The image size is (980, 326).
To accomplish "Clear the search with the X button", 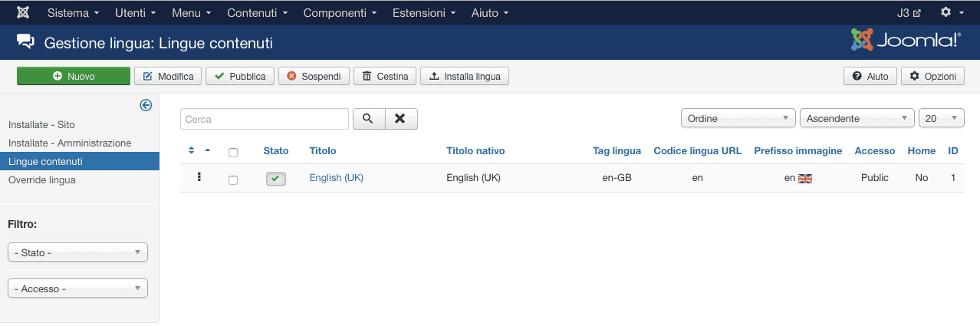I will pos(400,119).
